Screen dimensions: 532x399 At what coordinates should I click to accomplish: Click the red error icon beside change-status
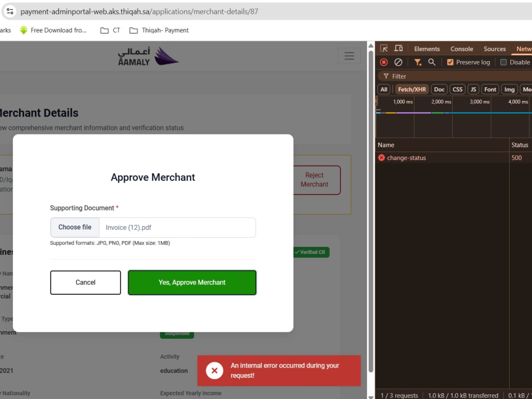click(x=381, y=158)
